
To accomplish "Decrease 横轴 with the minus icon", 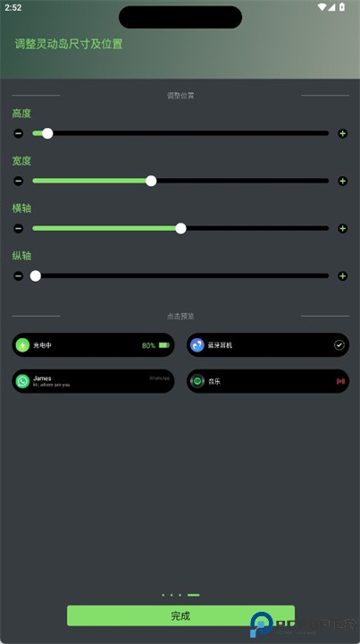I will tap(19, 228).
